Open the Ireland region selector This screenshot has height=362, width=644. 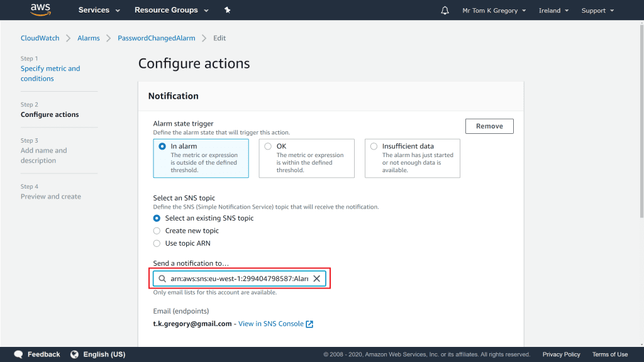tap(553, 11)
